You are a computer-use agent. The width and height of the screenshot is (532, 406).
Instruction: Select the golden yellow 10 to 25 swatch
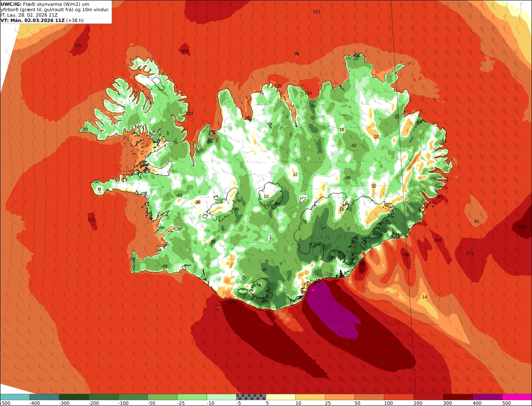click(x=310, y=397)
